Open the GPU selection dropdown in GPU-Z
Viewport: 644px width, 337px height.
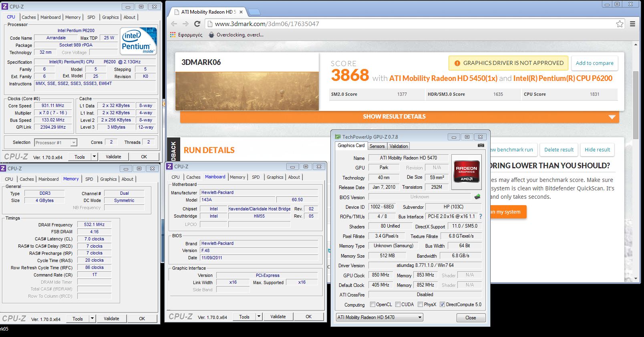click(x=379, y=317)
